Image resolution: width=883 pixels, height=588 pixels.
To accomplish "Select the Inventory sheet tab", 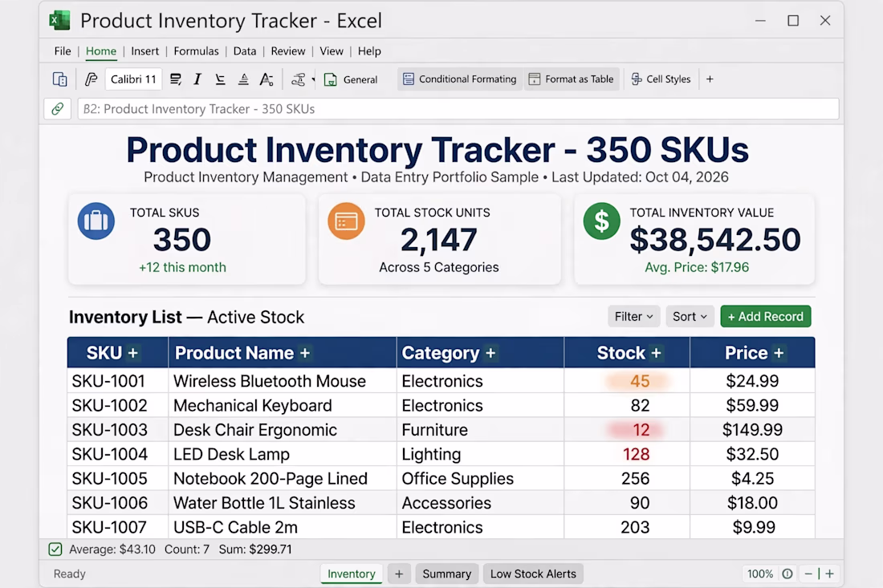I will coord(352,574).
